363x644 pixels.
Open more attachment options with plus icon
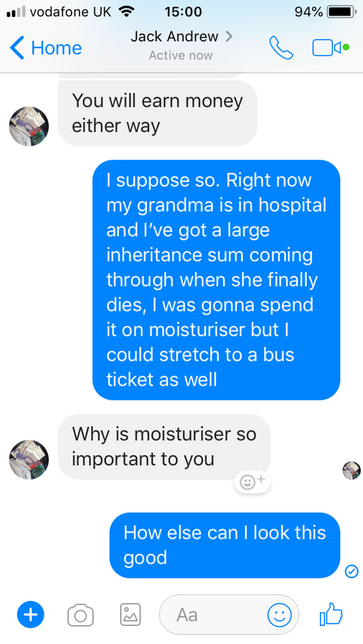point(31,615)
